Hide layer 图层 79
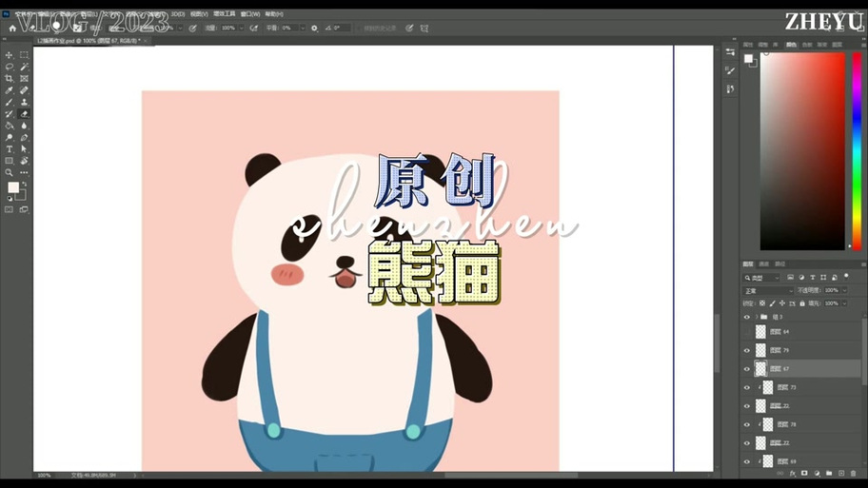 [747, 350]
